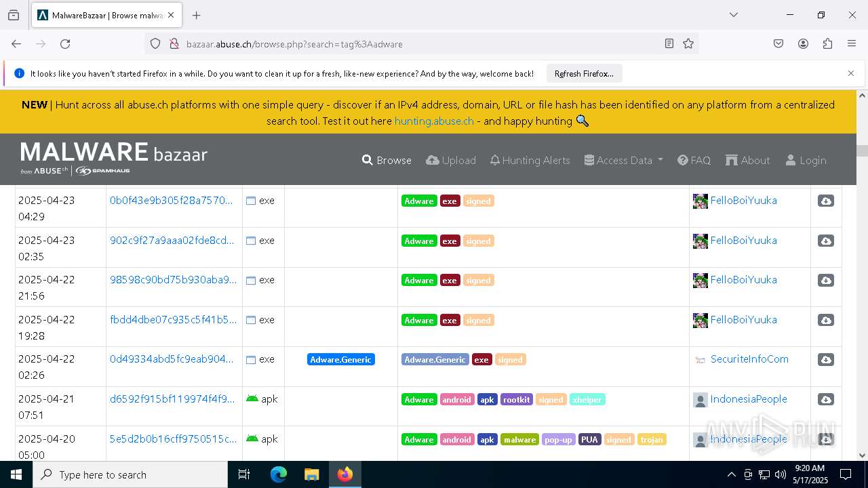The height and width of the screenshot is (488, 868).
Task: Open Firefox reader view icon
Action: click(x=669, y=43)
